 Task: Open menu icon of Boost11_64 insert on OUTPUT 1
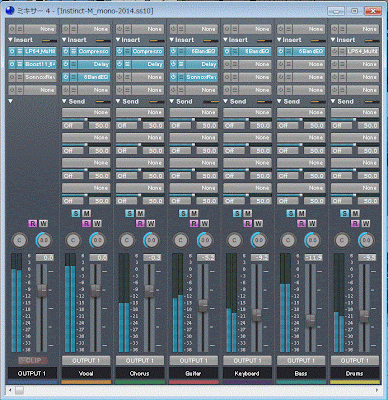(x=20, y=64)
